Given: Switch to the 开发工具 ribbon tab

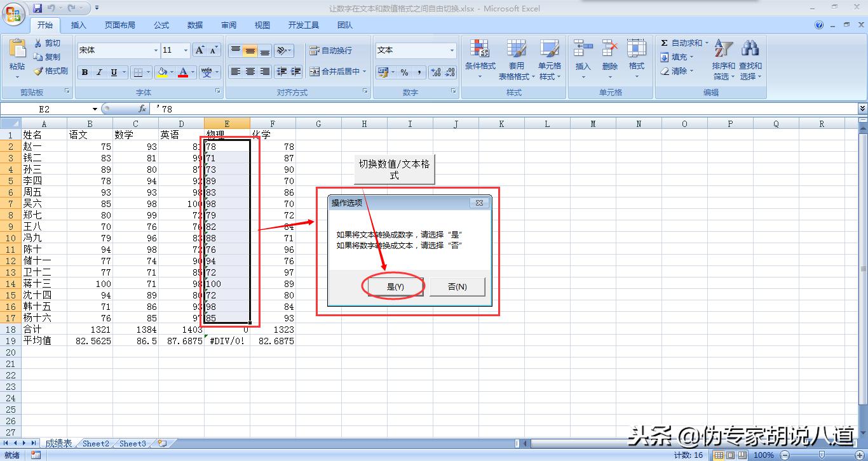Looking at the screenshot, I should [x=304, y=25].
